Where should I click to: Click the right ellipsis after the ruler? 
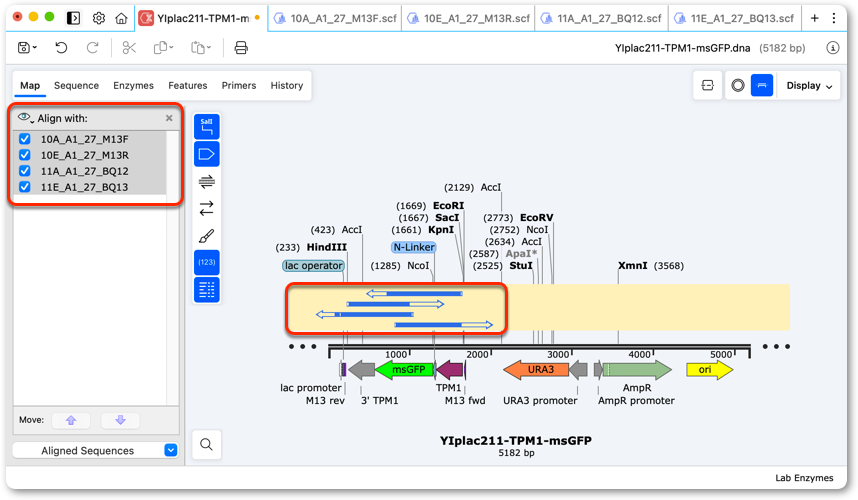point(776,346)
